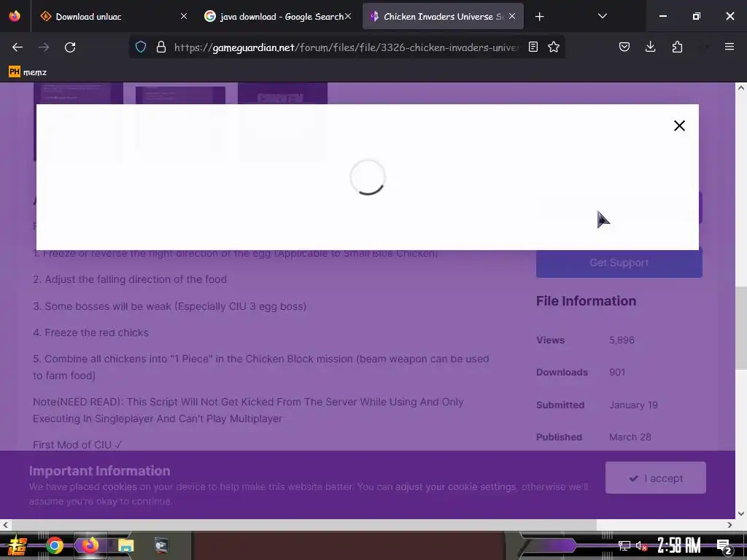The width and height of the screenshot is (747, 560).
Task: Click the address bar URL field
Action: (x=347, y=47)
